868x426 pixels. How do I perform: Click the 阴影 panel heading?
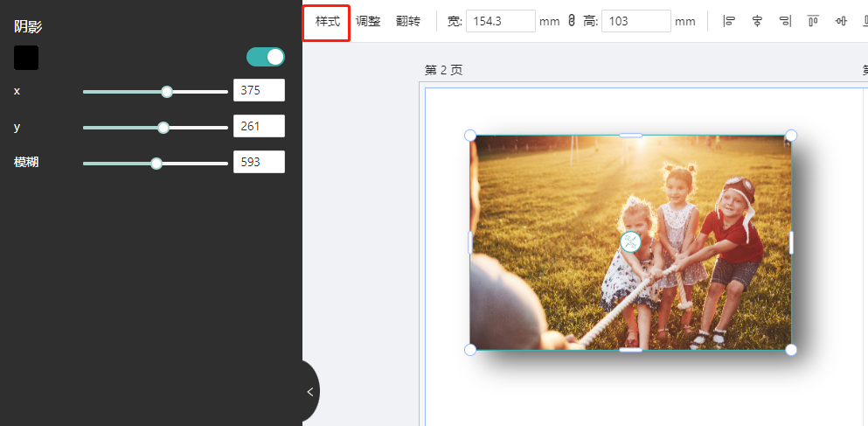(28, 26)
